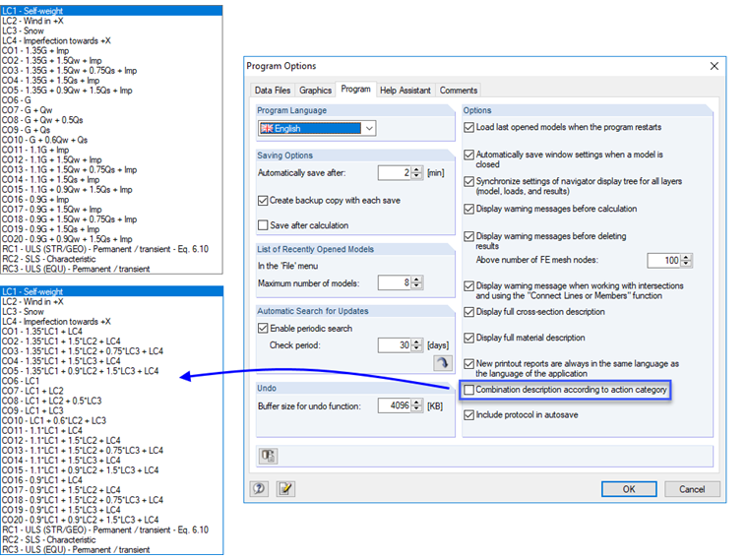Select RC1 ULS (STR/GEO) in upper list
This screenshot has width=748, height=560.
[111, 249]
